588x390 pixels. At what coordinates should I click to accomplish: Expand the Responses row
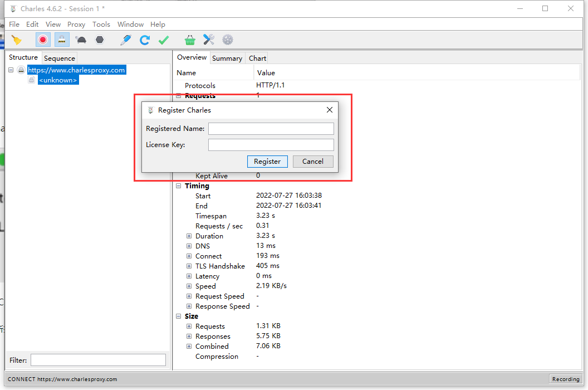(x=189, y=337)
